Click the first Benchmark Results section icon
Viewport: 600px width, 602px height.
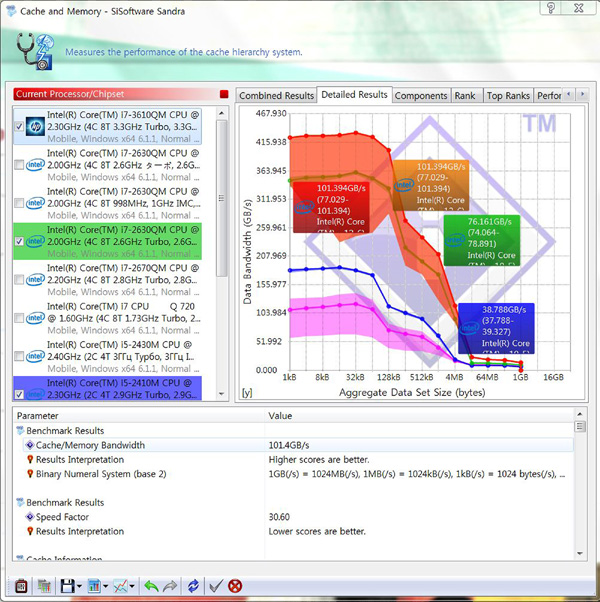(x=20, y=431)
